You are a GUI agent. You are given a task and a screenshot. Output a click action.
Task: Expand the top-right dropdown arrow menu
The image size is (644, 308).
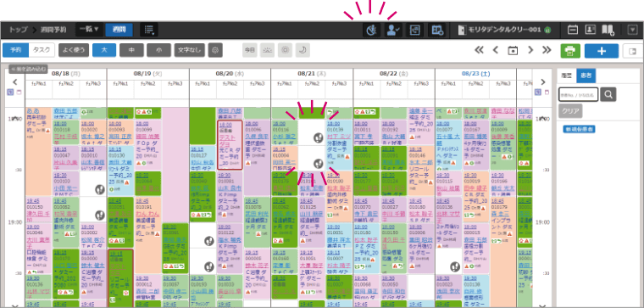point(632,30)
